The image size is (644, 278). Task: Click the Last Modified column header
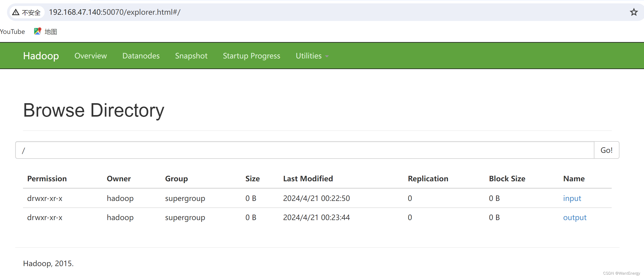[x=308, y=179]
